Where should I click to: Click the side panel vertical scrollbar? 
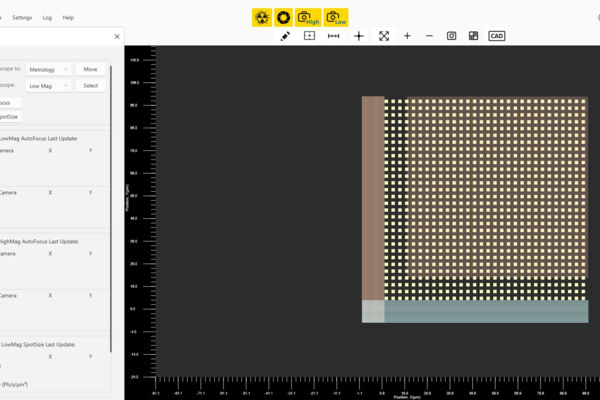(x=111, y=209)
